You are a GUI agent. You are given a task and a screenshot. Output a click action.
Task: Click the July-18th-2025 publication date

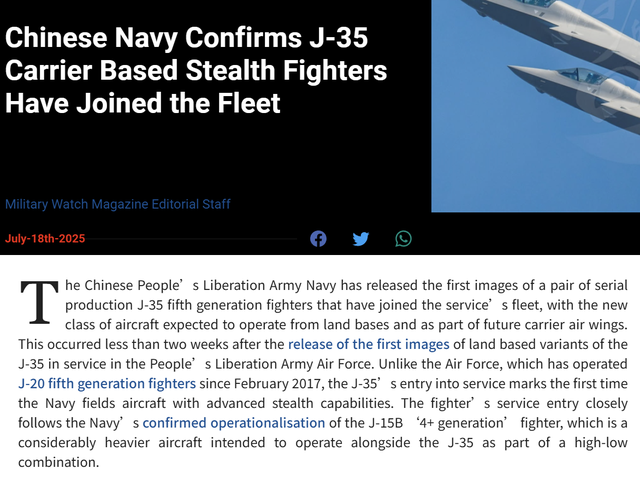tap(45, 239)
